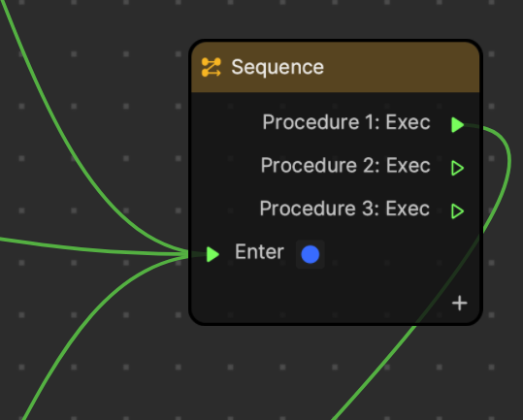Click the filled Procedure 1 Exec output pin
Viewport: 523px width, 420px height.
(457, 125)
